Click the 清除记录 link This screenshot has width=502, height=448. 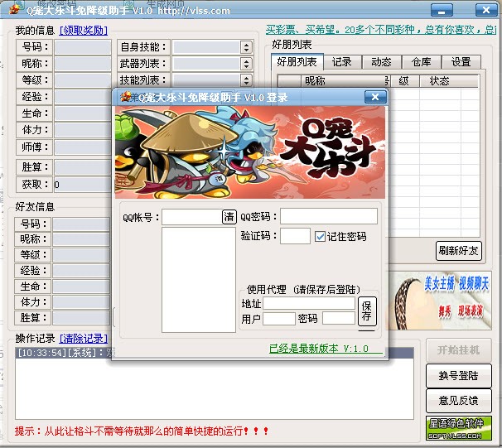84,338
